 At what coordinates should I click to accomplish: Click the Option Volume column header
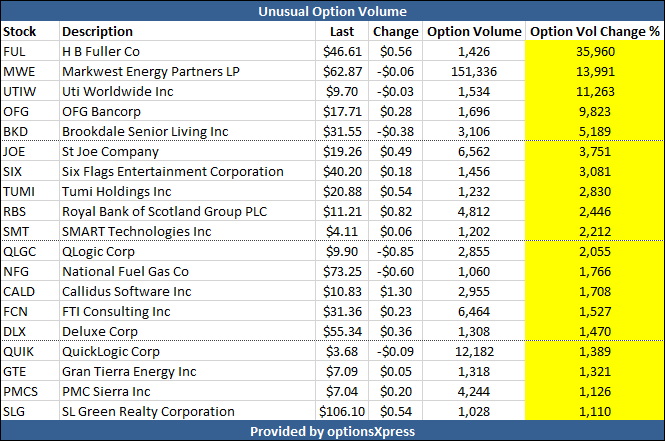coord(474,32)
